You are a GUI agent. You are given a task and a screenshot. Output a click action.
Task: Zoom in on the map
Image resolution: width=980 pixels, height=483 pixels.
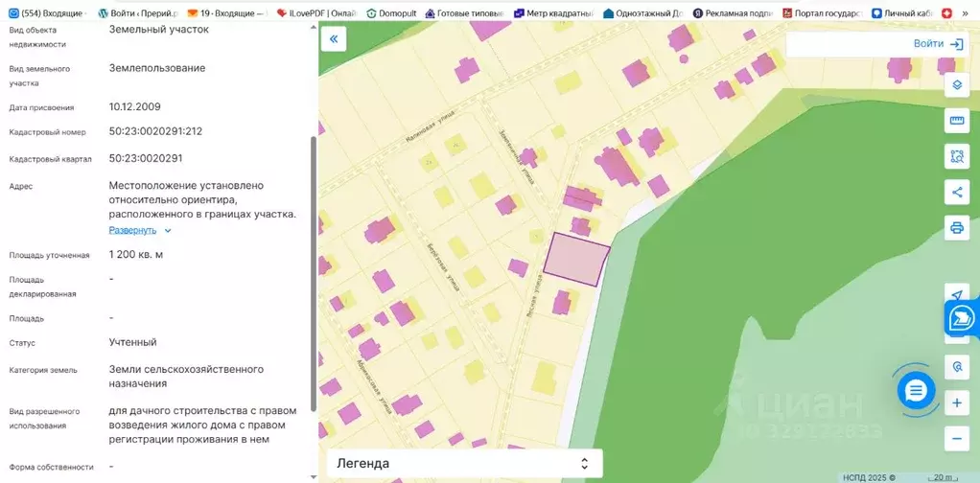click(x=956, y=403)
